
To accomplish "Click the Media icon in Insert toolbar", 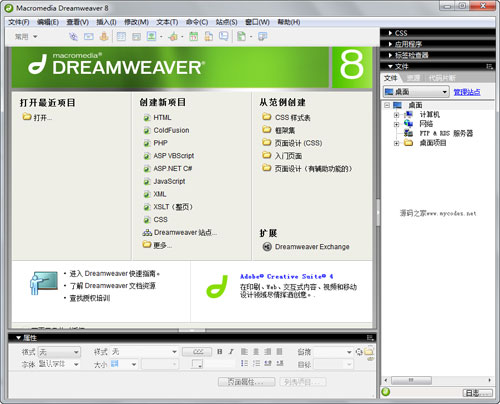I will 173,36.
